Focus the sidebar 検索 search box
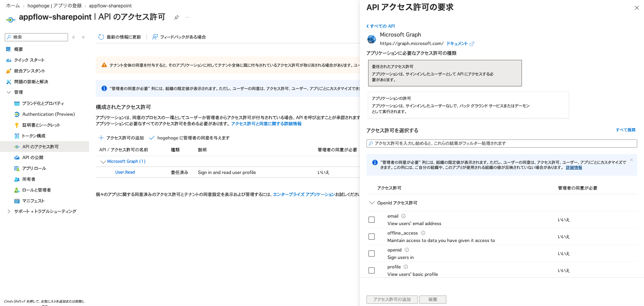Viewport: 644px width, 306px height. click(37, 37)
